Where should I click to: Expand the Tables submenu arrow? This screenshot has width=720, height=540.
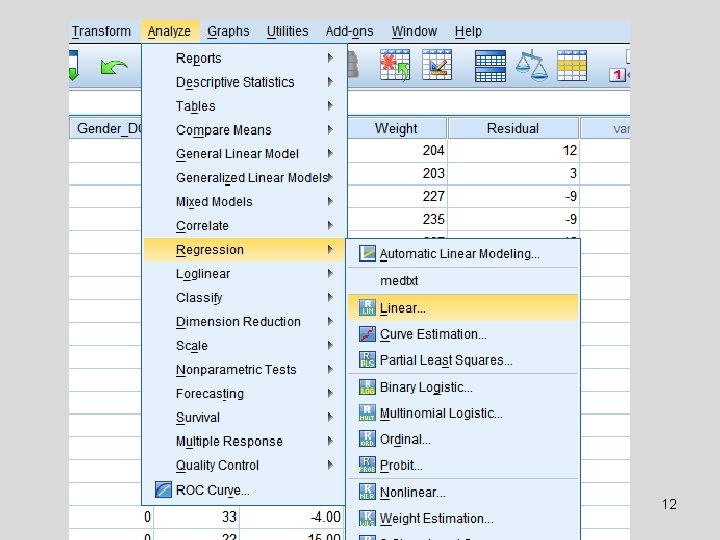click(x=330, y=106)
